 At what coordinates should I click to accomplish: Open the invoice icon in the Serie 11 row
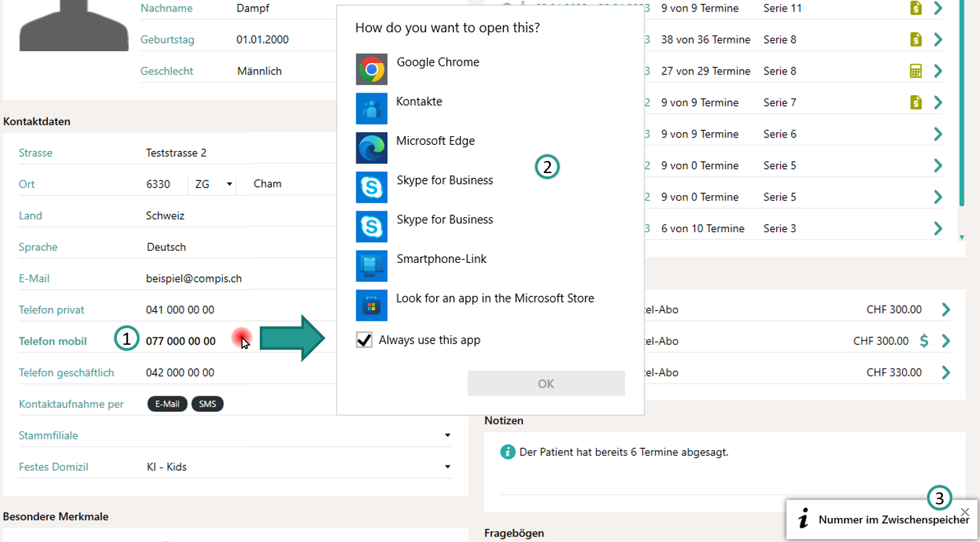[x=916, y=8]
